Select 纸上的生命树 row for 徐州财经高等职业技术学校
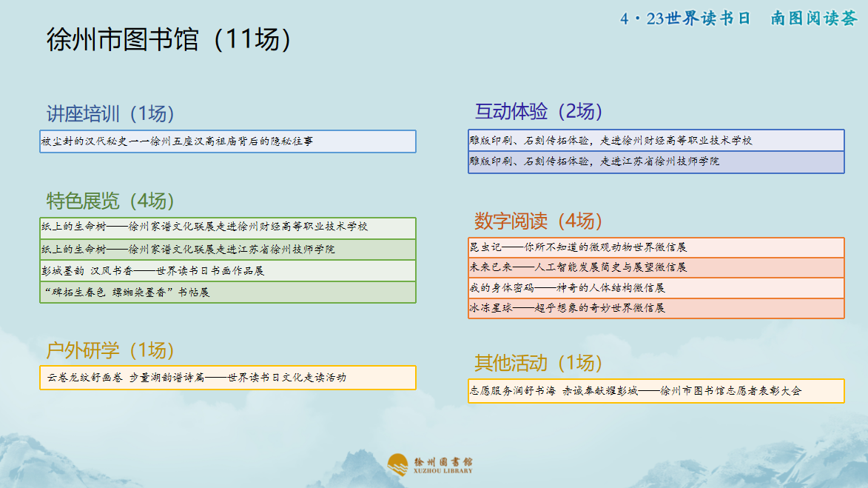 click(227, 228)
